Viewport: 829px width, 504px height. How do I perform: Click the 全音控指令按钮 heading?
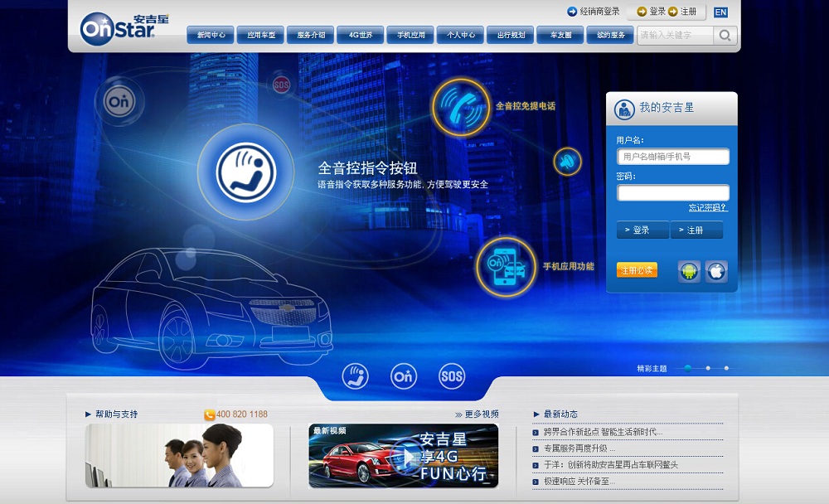pos(367,168)
